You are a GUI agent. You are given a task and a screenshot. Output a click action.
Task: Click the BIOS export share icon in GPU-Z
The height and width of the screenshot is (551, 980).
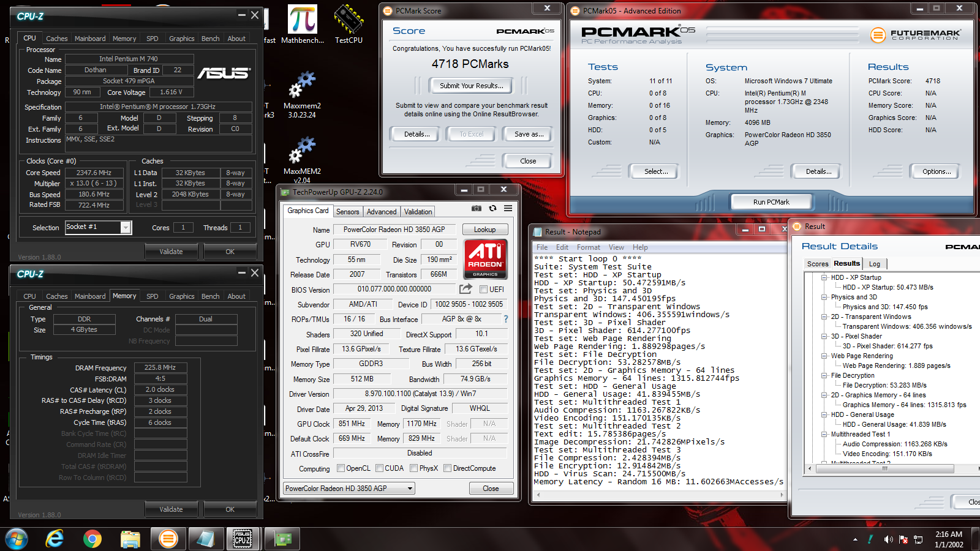466,289
